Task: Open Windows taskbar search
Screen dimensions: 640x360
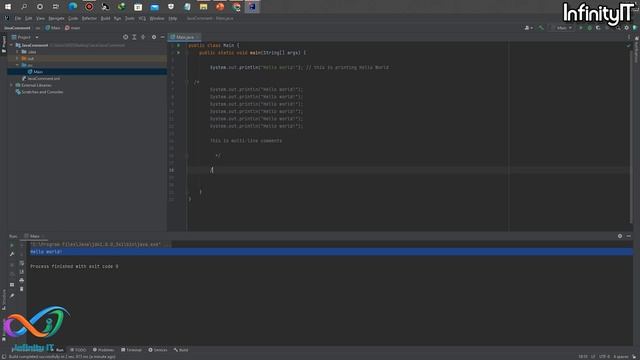Action: point(24,7)
